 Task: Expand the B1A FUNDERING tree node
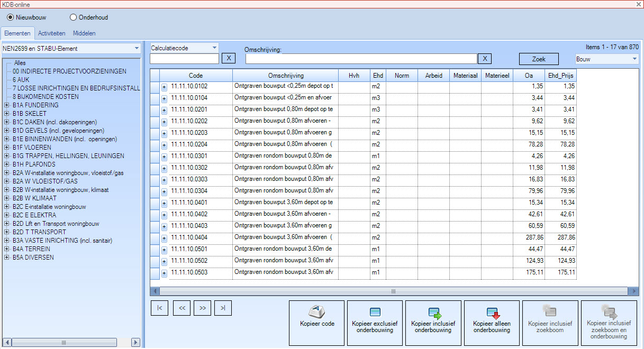[6, 105]
